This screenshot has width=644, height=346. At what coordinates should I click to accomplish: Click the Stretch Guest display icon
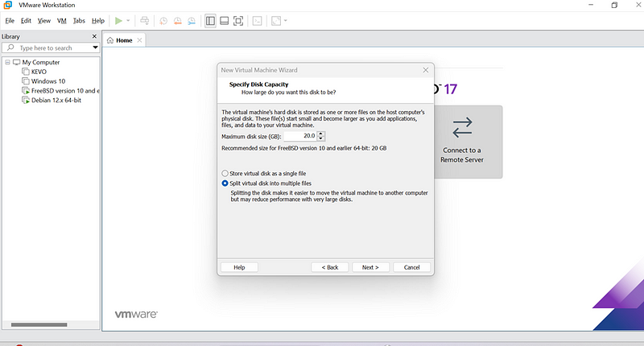276,21
